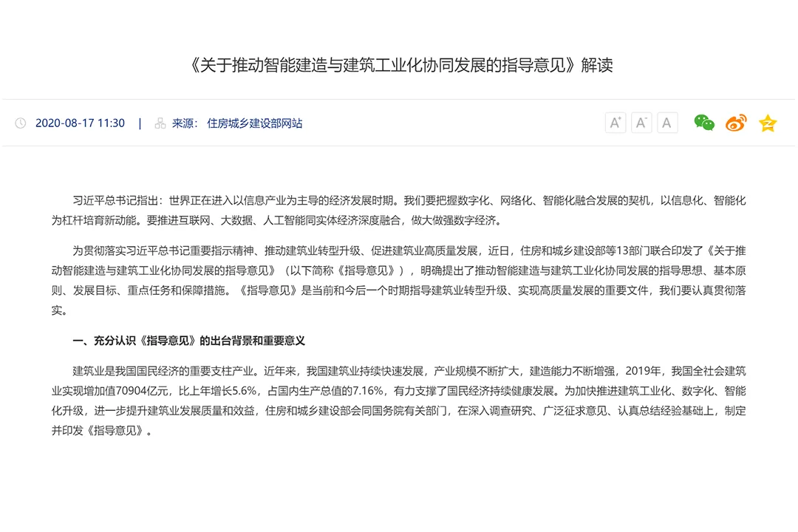Click the paragraph starting with 为贯彻落实
This screenshot has width=798, height=532.
(x=399, y=280)
